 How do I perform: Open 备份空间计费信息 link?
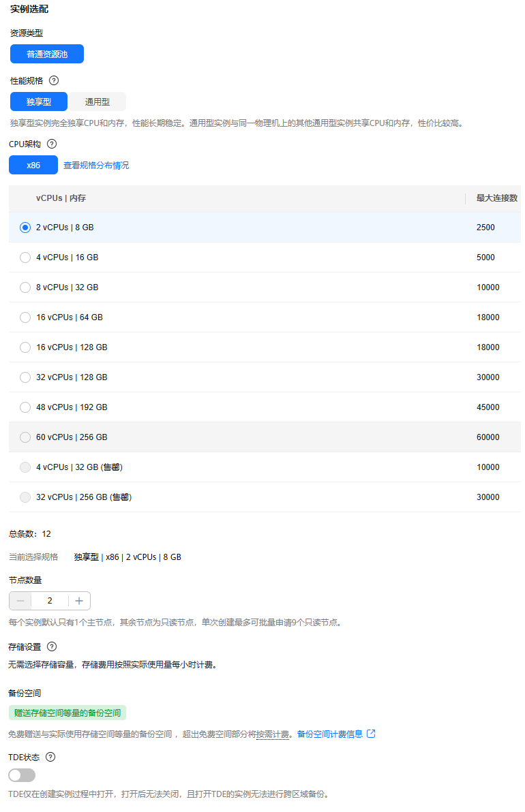(x=329, y=734)
